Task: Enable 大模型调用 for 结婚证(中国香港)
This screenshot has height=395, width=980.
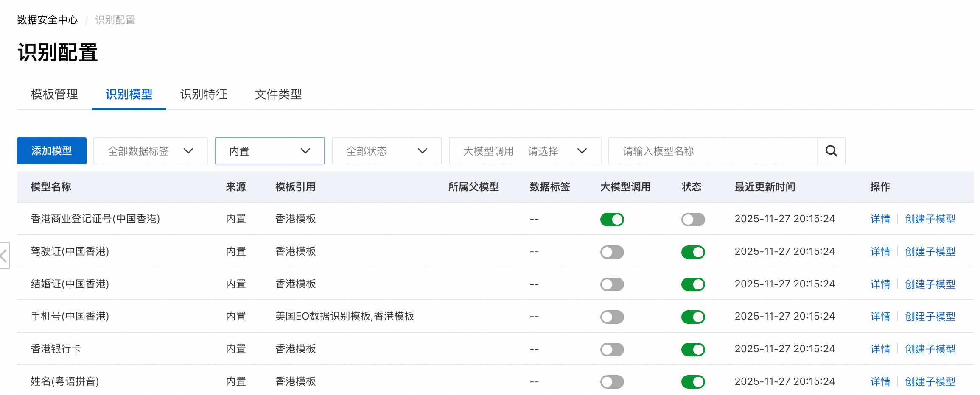Action: [x=612, y=284]
